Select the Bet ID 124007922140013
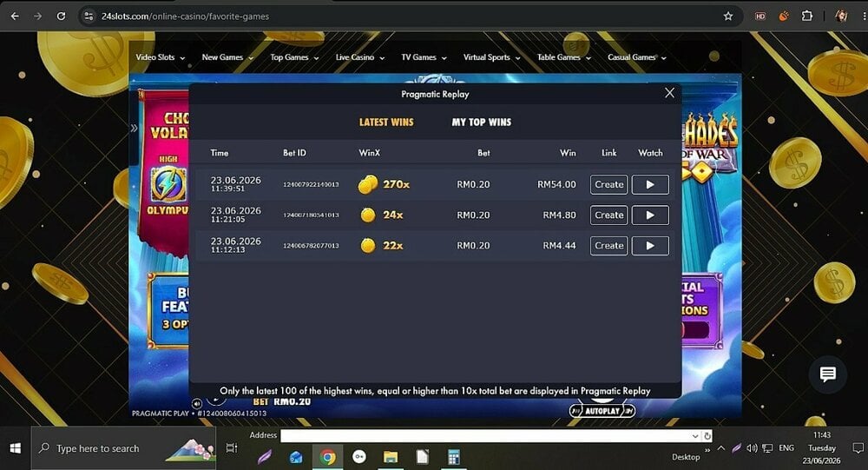The image size is (868, 470). tap(311, 184)
